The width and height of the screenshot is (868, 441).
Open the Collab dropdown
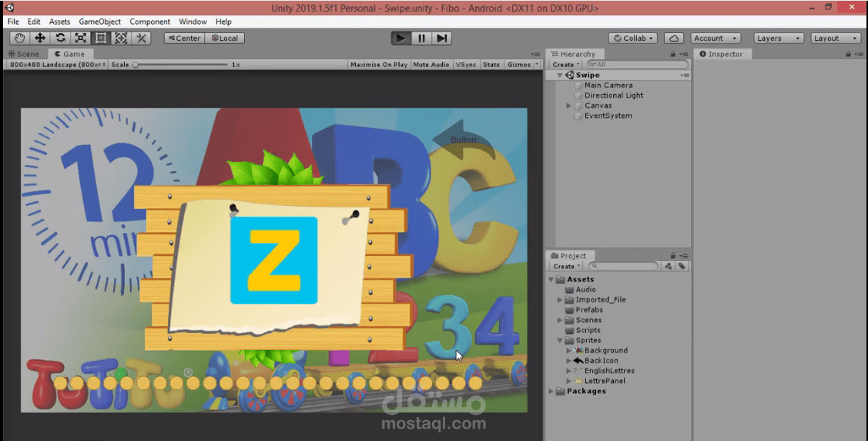tap(633, 39)
